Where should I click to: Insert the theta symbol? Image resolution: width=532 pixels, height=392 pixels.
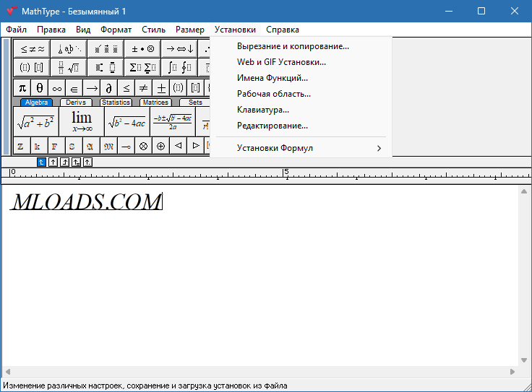point(39,88)
